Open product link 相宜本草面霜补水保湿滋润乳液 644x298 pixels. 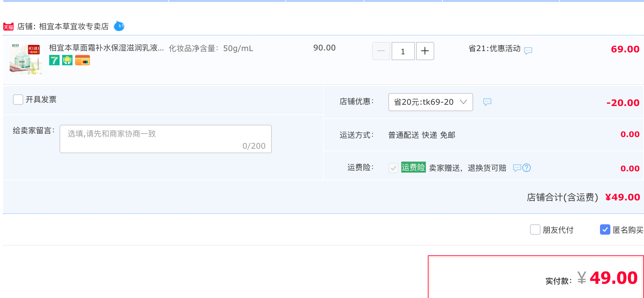click(x=106, y=48)
